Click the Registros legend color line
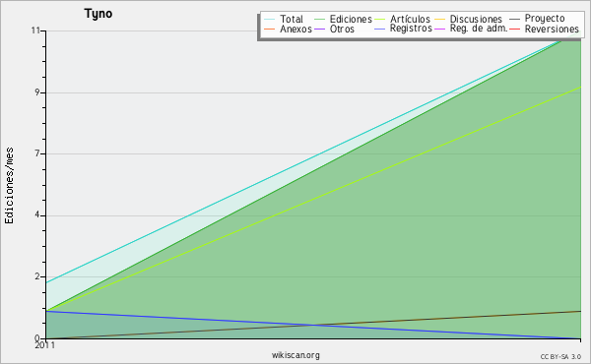The width and height of the screenshot is (591, 364). pyautogui.click(x=379, y=29)
